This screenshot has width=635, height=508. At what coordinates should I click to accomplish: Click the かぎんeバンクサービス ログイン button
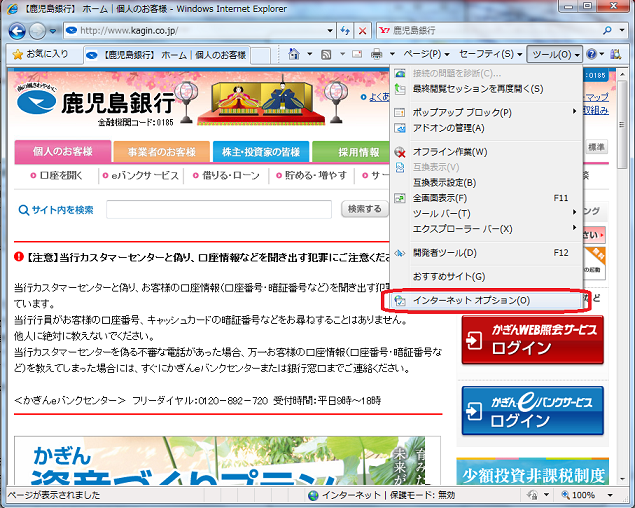point(533,410)
